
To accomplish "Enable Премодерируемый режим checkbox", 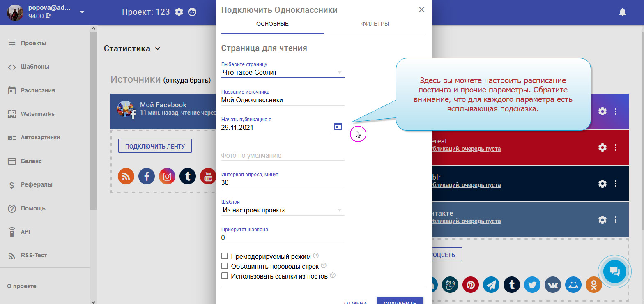I will coord(225,256).
